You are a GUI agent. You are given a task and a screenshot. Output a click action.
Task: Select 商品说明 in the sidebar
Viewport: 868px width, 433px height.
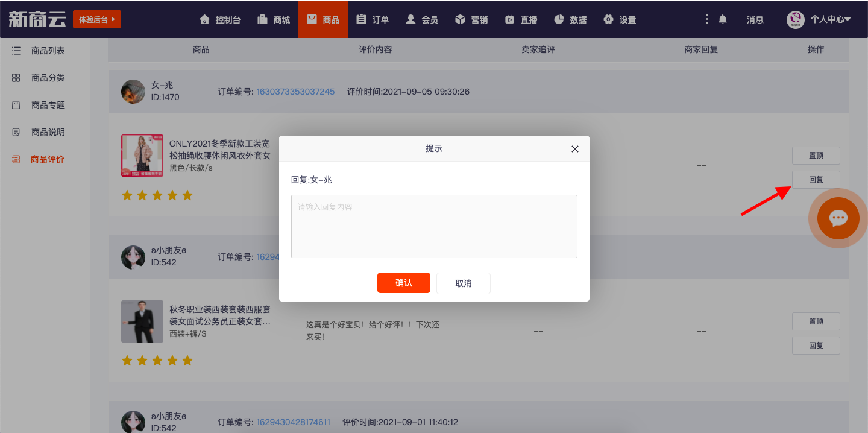coord(48,132)
